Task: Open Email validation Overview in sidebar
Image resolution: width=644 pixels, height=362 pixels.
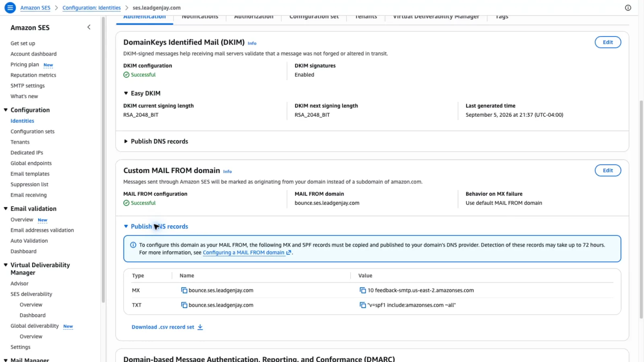Action: [x=22, y=220]
